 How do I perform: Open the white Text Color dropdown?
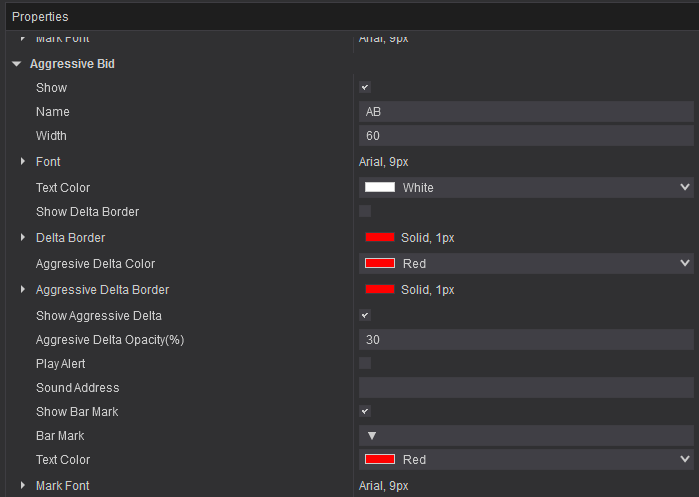coord(684,187)
